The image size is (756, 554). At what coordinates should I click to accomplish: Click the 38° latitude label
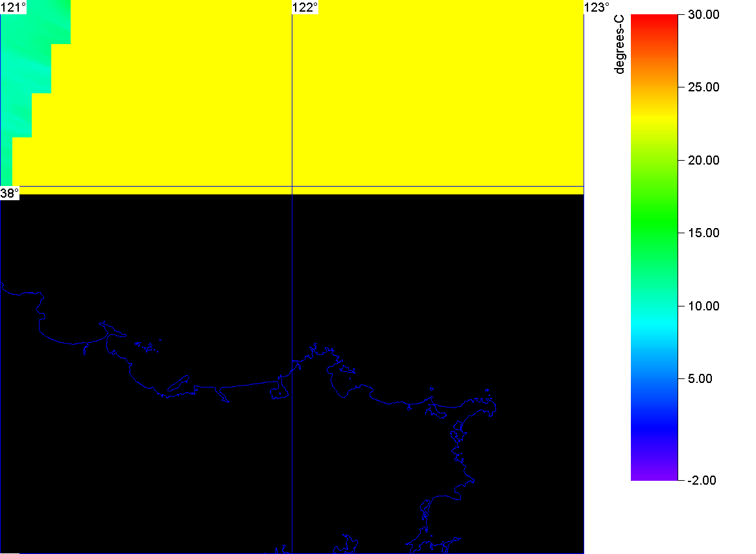[10, 193]
